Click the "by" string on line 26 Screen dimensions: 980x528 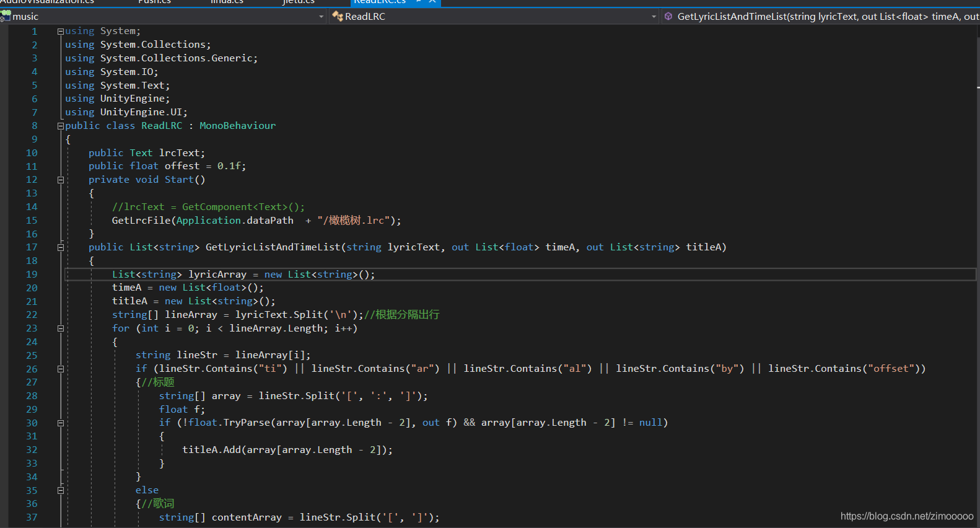[x=727, y=369]
